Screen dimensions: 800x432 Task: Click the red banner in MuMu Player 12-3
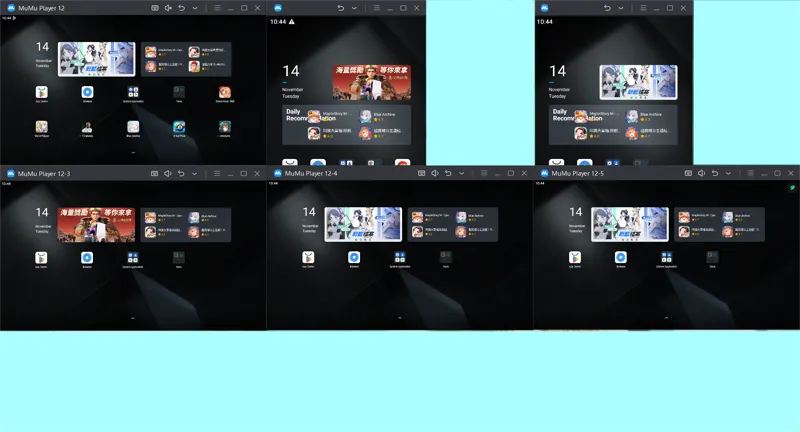96,224
